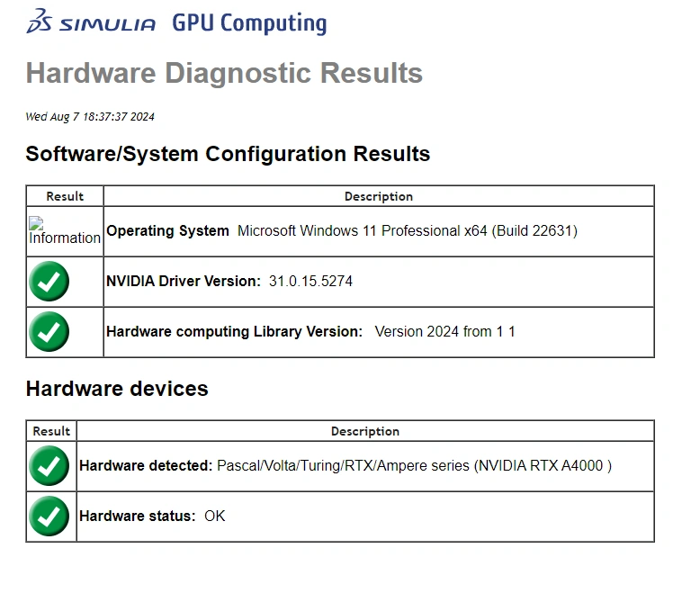The height and width of the screenshot is (593, 700).
Task: Click the Hardware computing Library Version label
Action: (234, 332)
